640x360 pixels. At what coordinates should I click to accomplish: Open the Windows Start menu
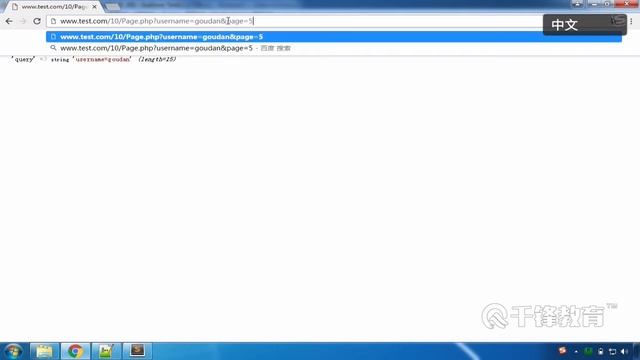[x=13, y=351]
